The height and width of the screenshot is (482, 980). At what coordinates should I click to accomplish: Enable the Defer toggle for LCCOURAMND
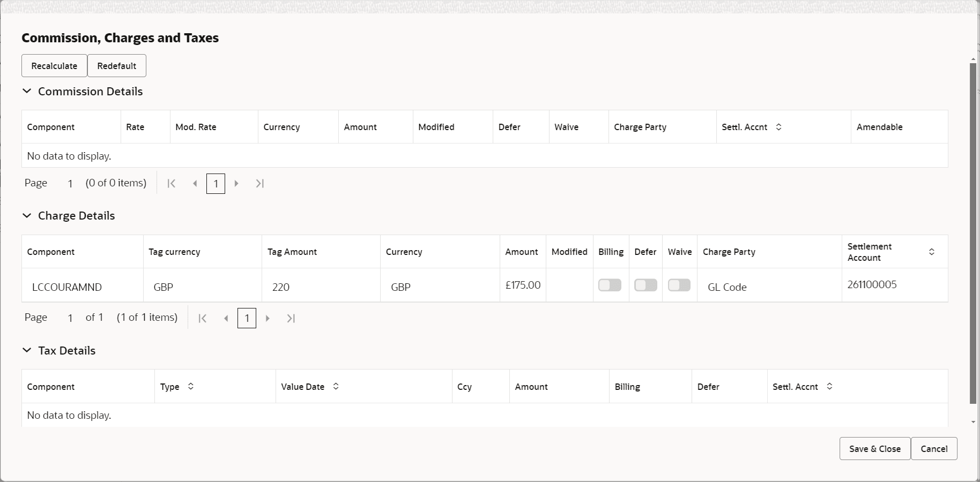pyautogui.click(x=645, y=285)
